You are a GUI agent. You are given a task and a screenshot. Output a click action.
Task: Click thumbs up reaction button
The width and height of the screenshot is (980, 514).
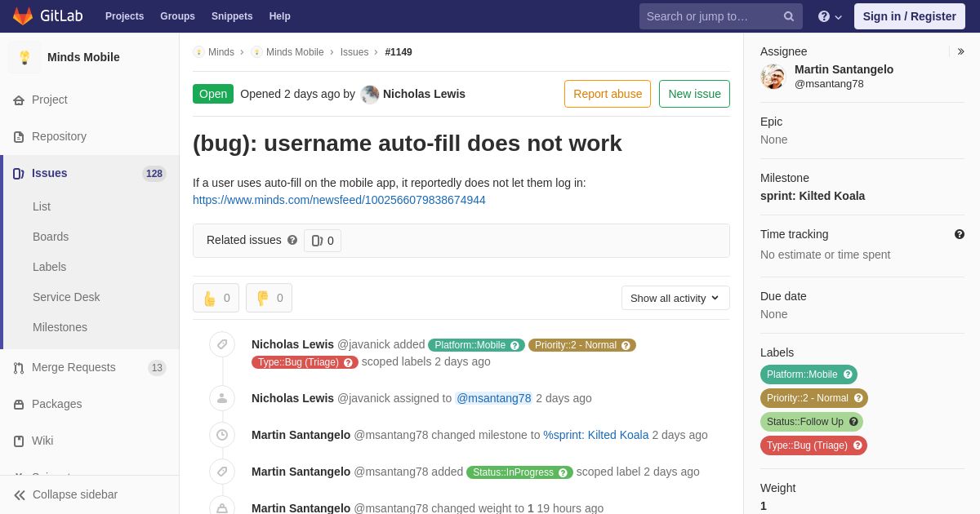[216, 298]
